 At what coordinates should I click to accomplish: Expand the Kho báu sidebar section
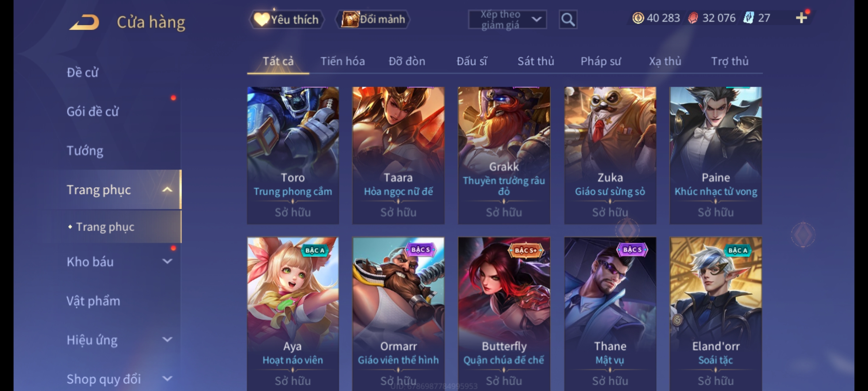167,261
